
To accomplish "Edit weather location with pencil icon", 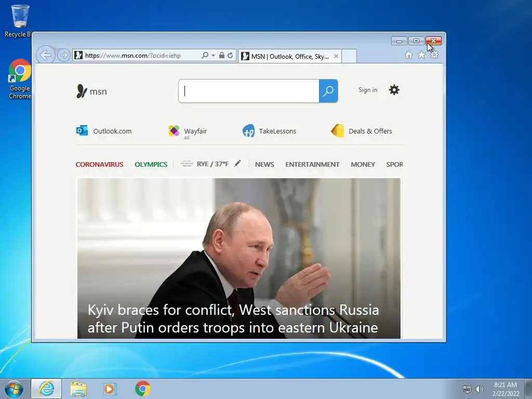I will 237,164.
